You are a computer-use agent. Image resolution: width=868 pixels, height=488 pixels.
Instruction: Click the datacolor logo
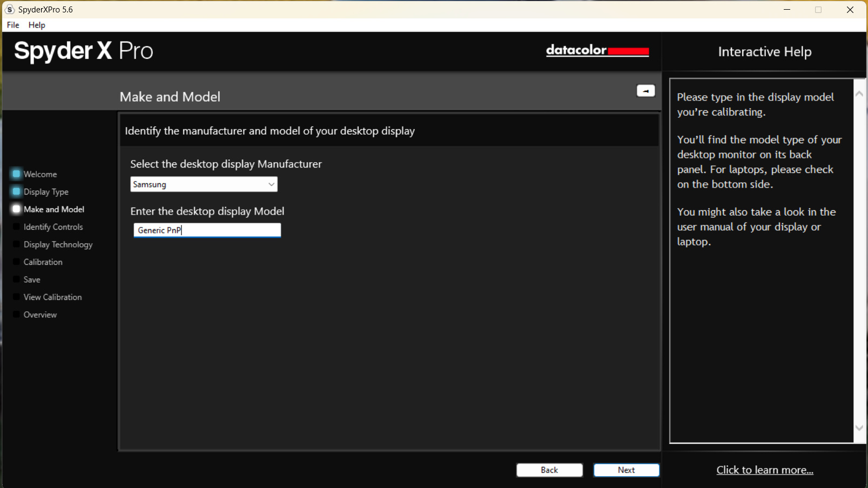[597, 50]
